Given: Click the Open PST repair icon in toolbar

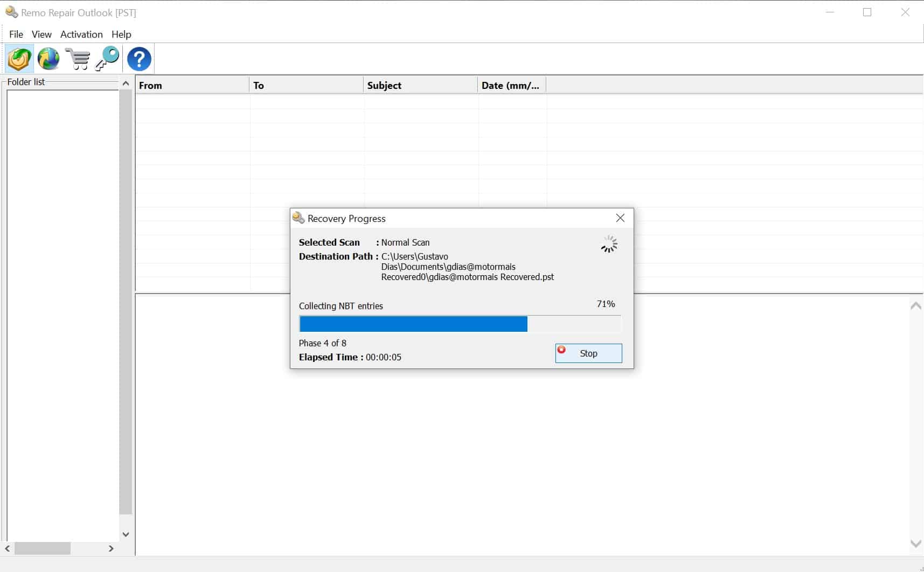Looking at the screenshot, I should coord(19,59).
